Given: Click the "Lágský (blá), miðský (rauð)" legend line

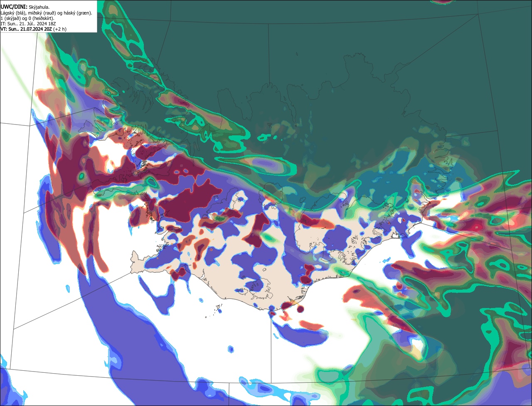Looking at the screenshot, I should pyautogui.click(x=47, y=13).
